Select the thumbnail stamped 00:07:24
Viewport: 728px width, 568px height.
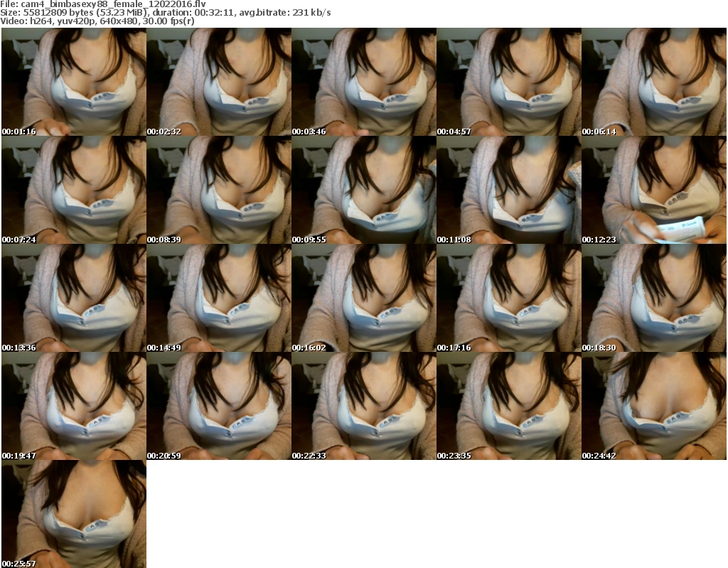point(74,190)
